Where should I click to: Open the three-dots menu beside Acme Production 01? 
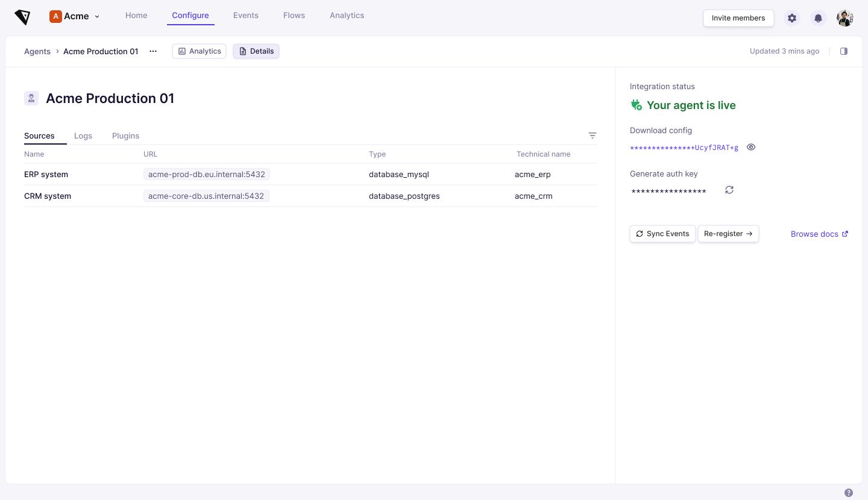coord(153,51)
